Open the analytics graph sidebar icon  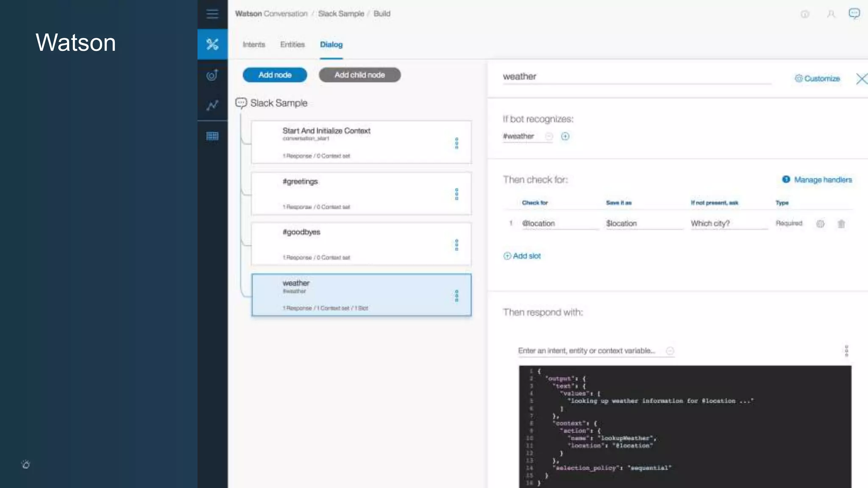[x=212, y=105]
